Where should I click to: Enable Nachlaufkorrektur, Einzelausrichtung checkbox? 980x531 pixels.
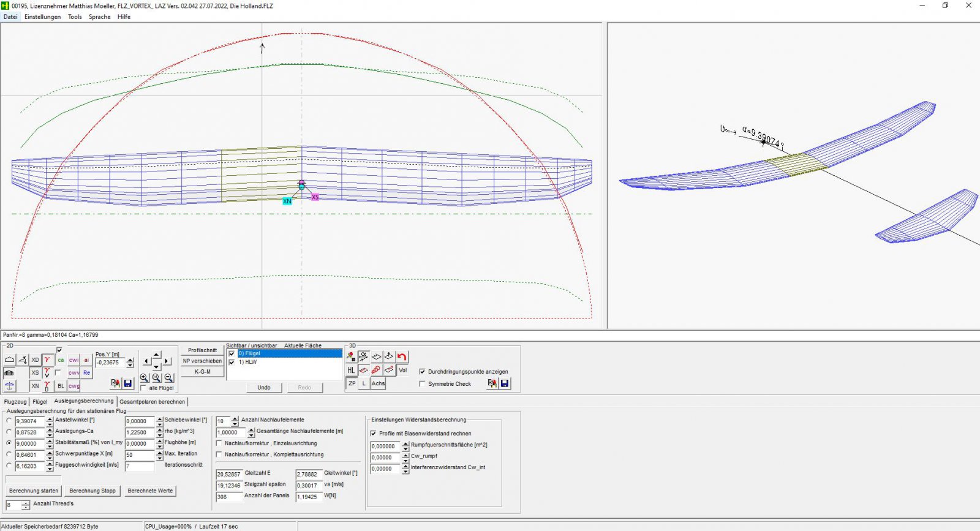219,443
